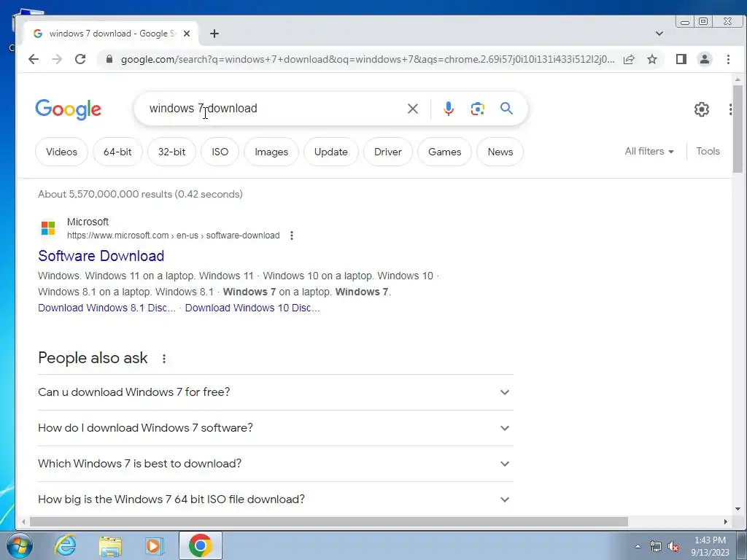Close the windows 7 download tab
747x560 pixels.
187,34
